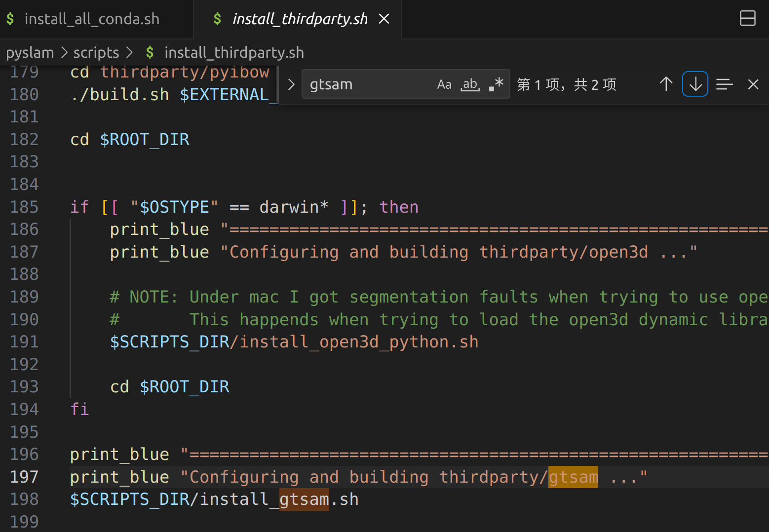
Task: Click the highlighted gtsam match on line 197
Action: [x=573, y=477]
